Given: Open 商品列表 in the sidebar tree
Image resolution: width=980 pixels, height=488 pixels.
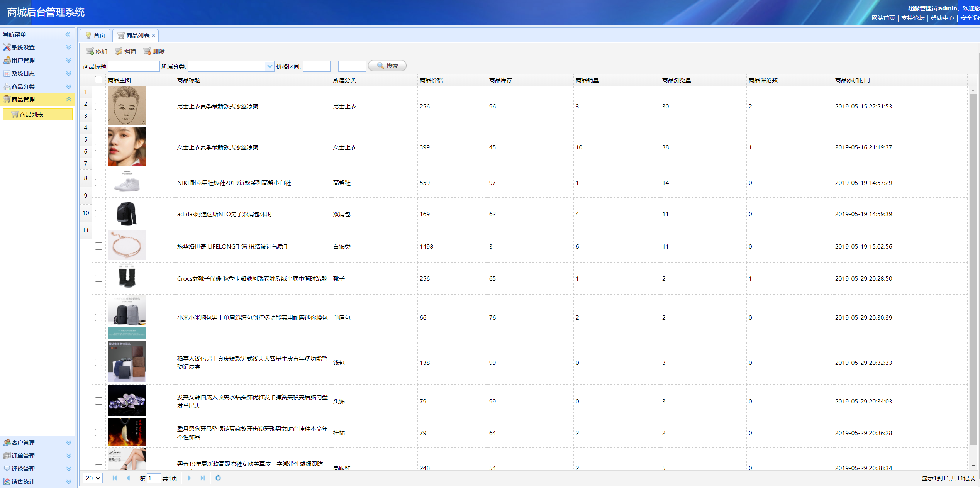Looking at the screenshot, I should click(x=38, y=115).
